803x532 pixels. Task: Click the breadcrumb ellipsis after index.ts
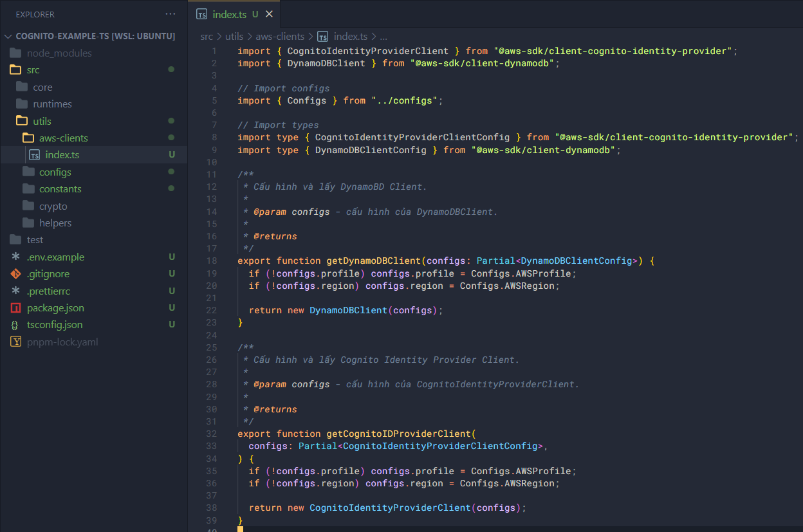point(383,37)
